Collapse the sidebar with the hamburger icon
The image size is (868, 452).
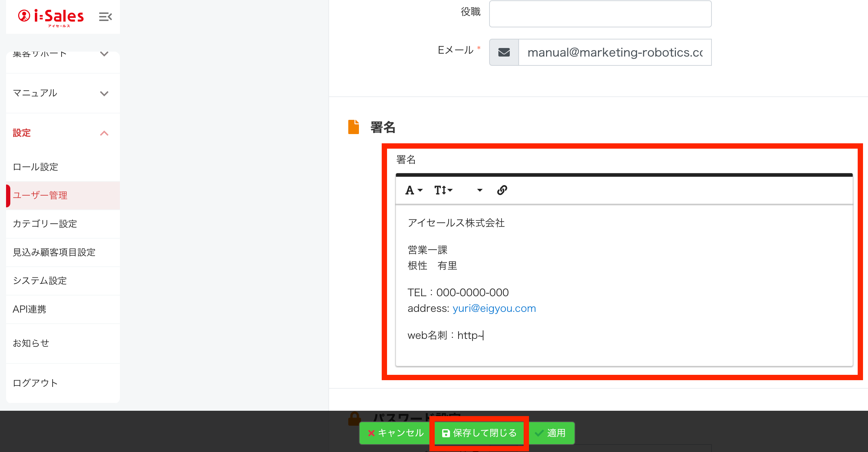tap(105, 17)
